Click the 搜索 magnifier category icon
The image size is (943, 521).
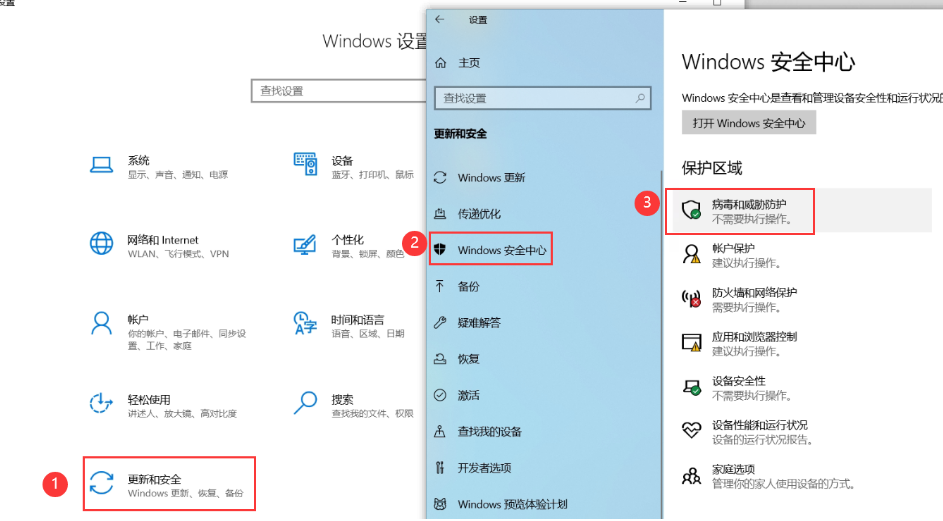pyautogui.click(x=305, y=402)
